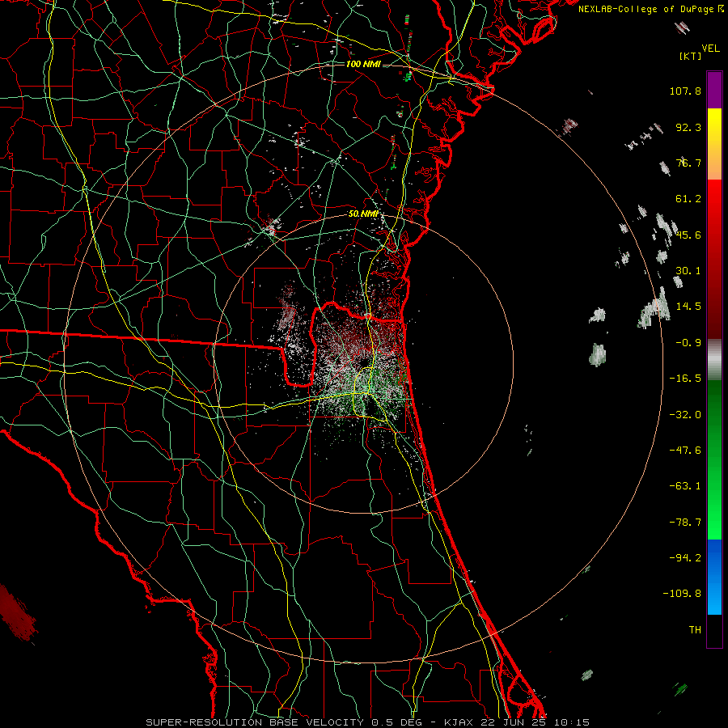
Task: Click the 30.1 velocity scale value
Action: [x=688, y=271]
